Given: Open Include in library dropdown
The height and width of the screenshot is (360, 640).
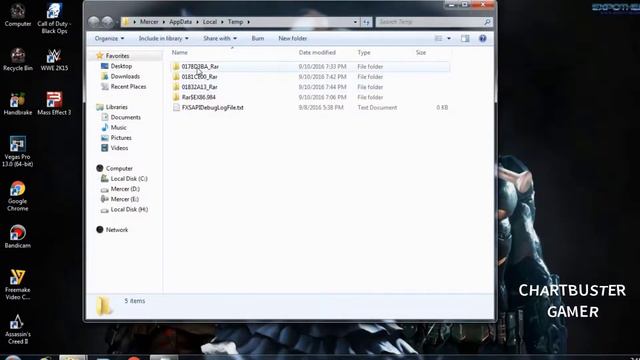Looking at the screenshot, I should coord(163,38).
